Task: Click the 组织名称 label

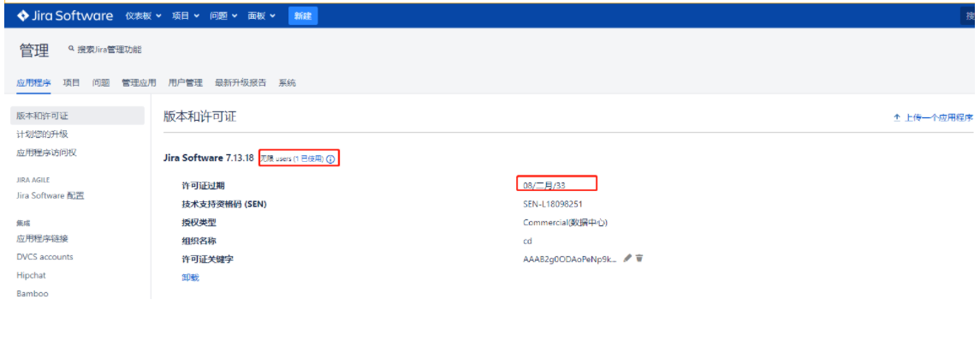Action: [x=199, y=241]
